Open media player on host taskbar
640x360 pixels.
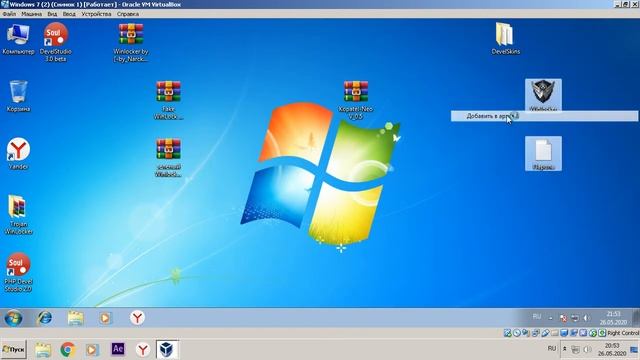92,350
